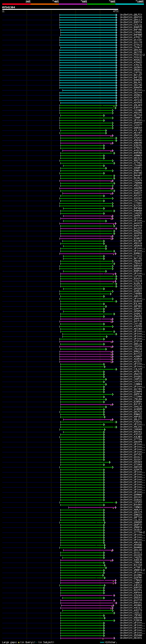
Task: Select the UniRef100_Q5KP10 label
Action: (x=131, y=135)
